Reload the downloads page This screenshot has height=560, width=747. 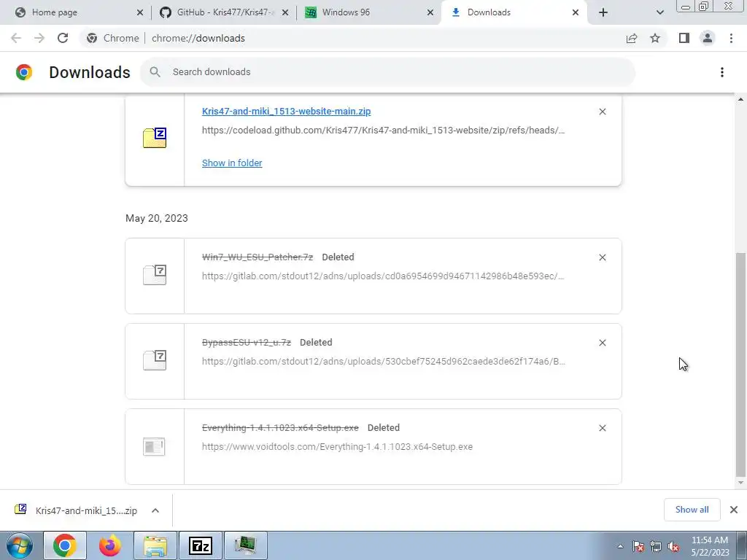63,38
